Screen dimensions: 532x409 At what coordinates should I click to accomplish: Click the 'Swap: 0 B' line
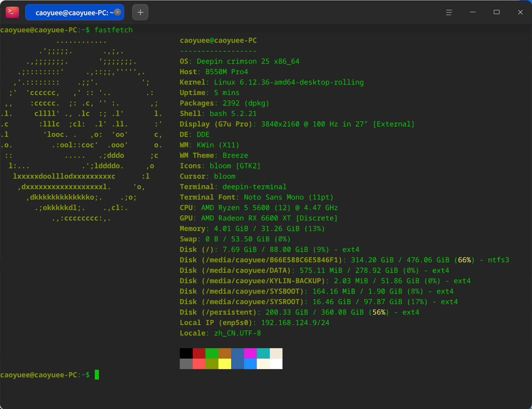[x=235, y=239]
